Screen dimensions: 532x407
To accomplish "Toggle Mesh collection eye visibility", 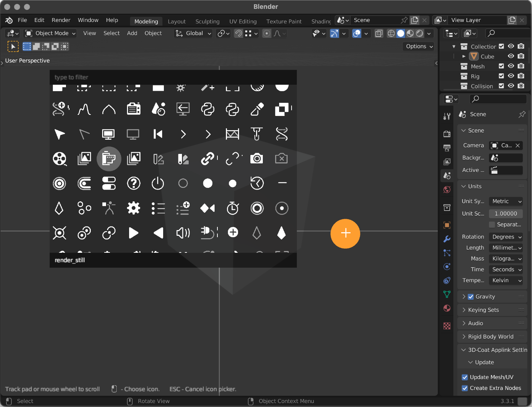I will point(511,66).
